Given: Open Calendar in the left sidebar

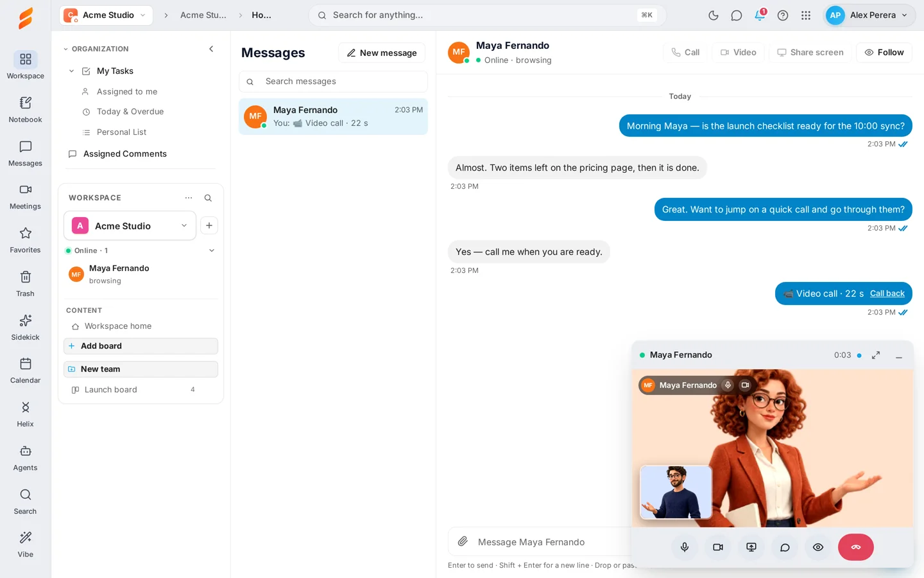Looking at the screenshot, I should tap(26, 371).
